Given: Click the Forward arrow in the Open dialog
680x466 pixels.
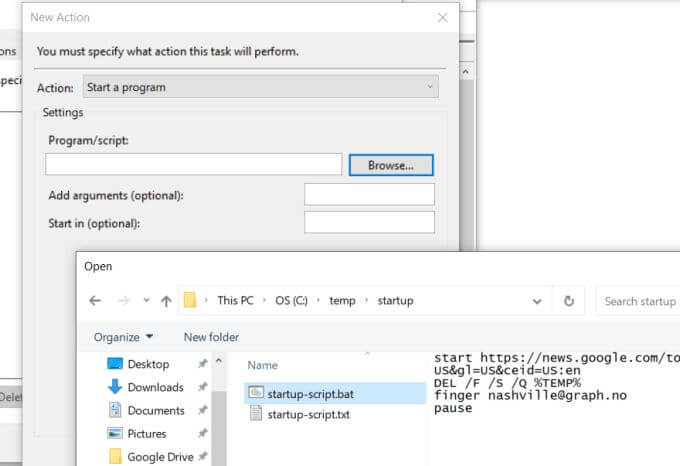Looking at the screenshot, I should click(124, 300).
